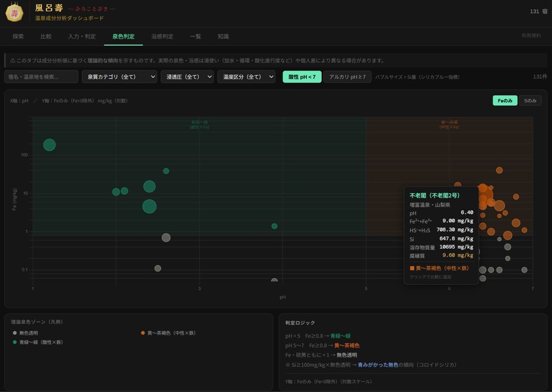
Task: Open the 泉質カテゴリ dropdown
Action: point(120,77)
